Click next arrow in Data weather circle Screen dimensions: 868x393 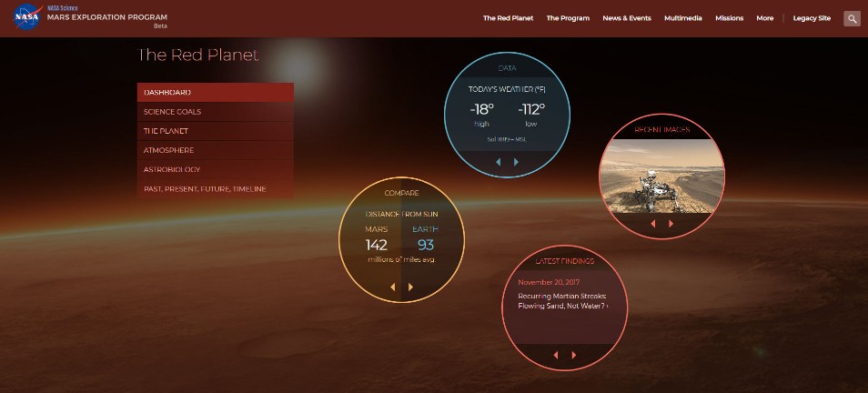pos(516,162)
